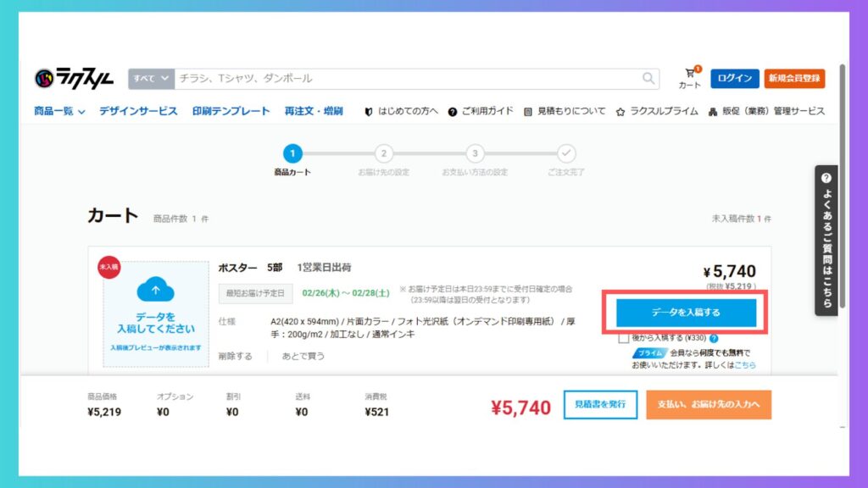
Task: Click the 見積書を発行 button
Action: pyautogui.click(x=600, y=405)
